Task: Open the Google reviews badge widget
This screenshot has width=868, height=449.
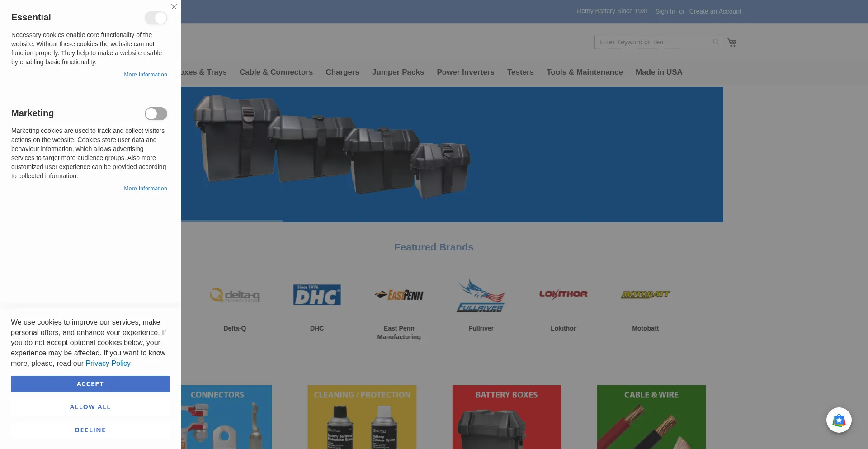Action: pyautogui.click(x=839, y=420)
